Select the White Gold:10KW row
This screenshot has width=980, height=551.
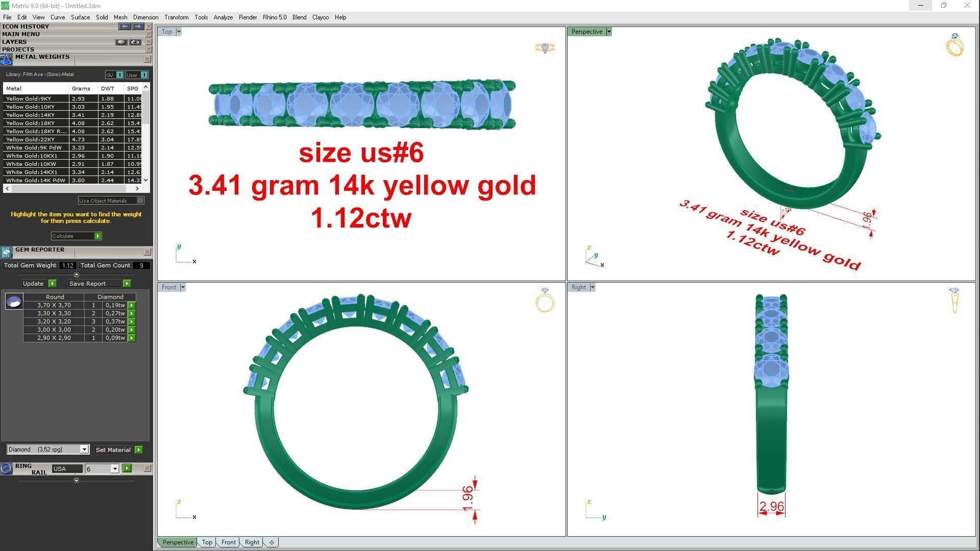[x=72, y=164]
